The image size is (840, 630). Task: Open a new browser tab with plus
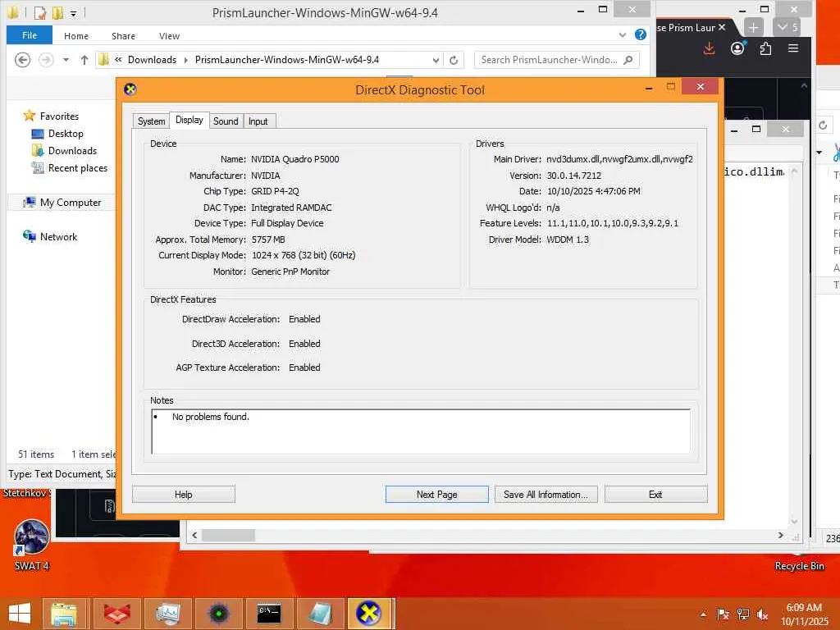pos(753,27)
